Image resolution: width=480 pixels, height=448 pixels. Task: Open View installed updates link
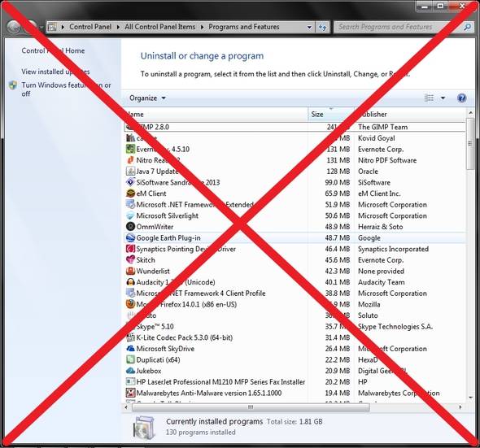(x=55, y=72)
